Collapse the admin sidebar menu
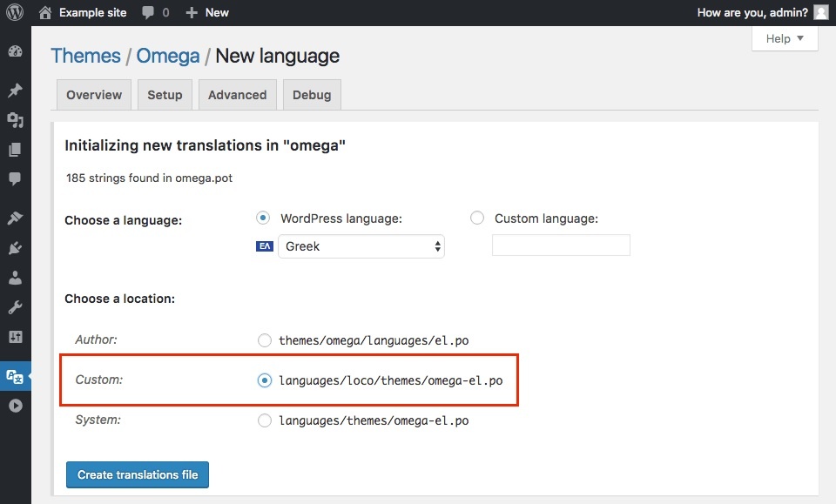Screen dimensions: 836x504 coord(15,406)
